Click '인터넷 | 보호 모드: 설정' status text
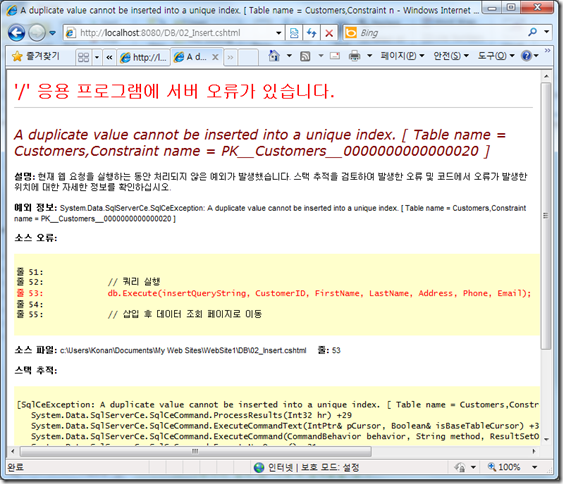Viewport: 563px width, 484px height. (x=313, y=467)
